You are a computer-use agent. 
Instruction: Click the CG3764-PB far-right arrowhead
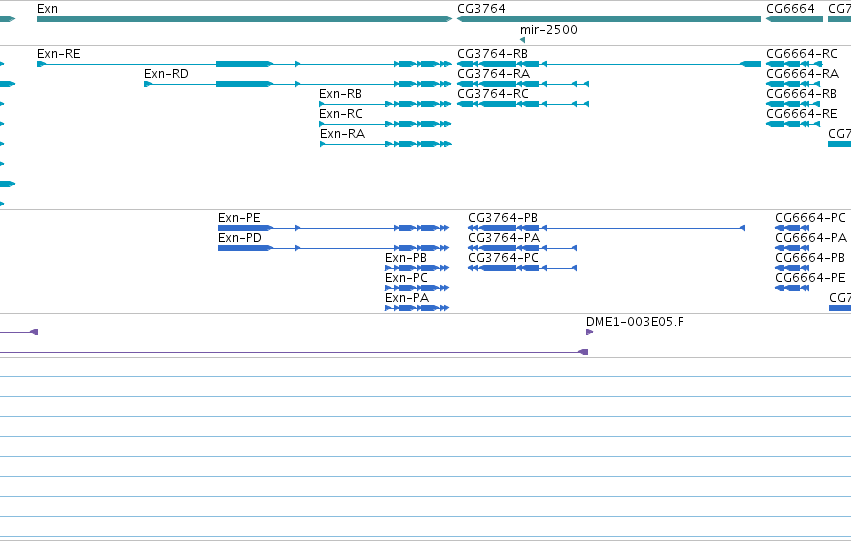point(742,228)
